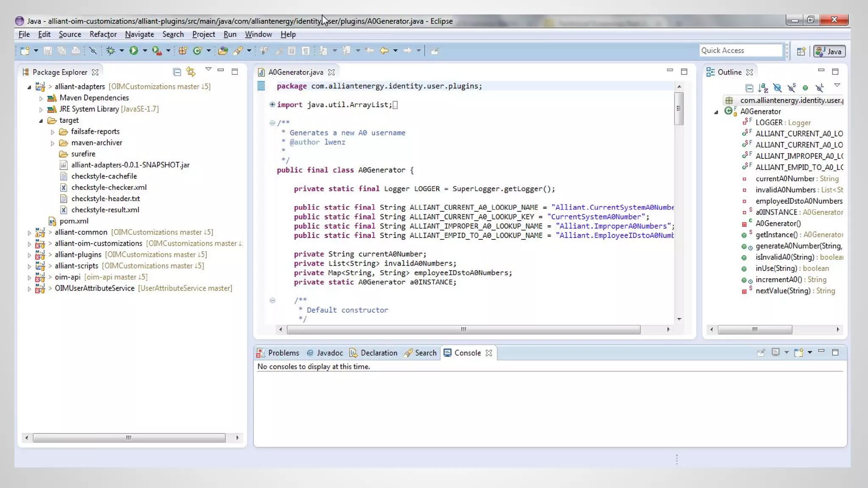Click into the Quick Access field

coord(740,50)
